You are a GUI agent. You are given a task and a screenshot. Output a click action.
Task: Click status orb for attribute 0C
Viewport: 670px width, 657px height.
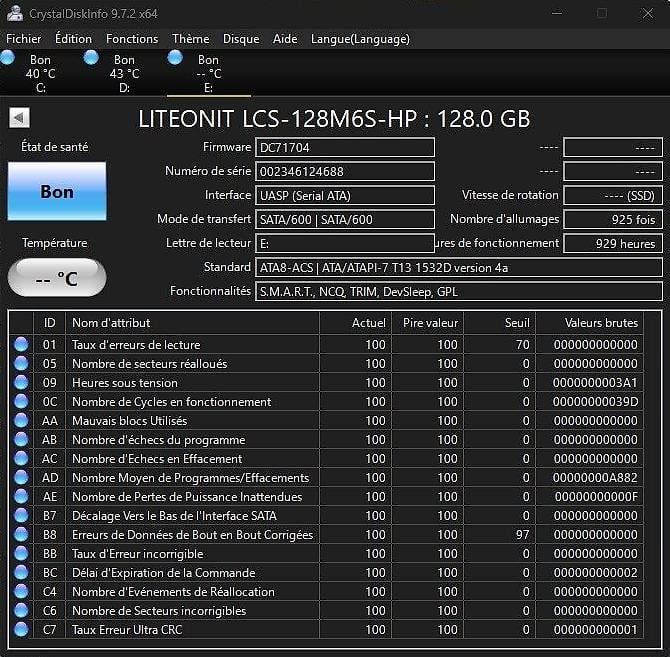tap(21, 402)
